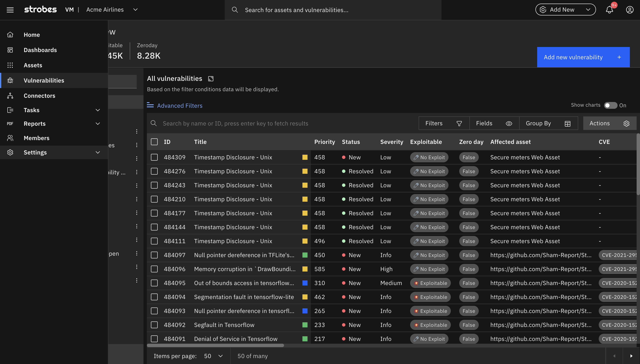640x364 pixels.
Task: Open Members in the sidebar
Action: point(54,138)
